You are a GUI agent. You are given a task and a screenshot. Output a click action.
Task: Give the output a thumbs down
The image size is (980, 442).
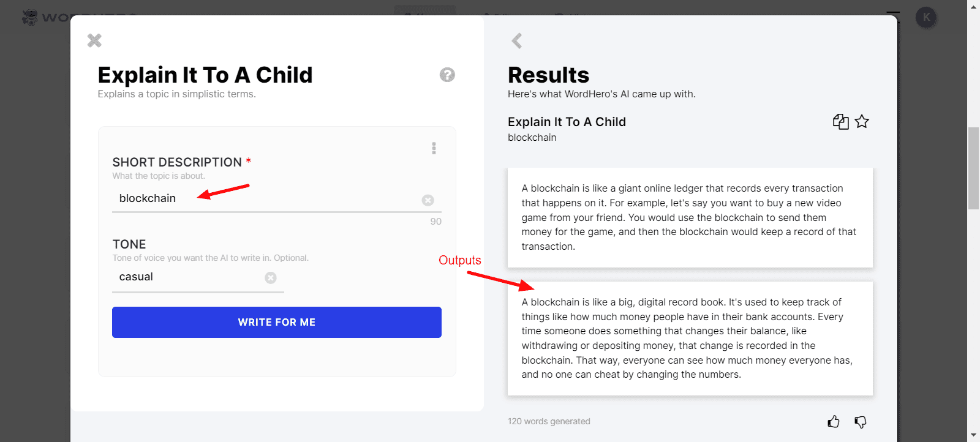pyautogui.click(x=861, y=422)
